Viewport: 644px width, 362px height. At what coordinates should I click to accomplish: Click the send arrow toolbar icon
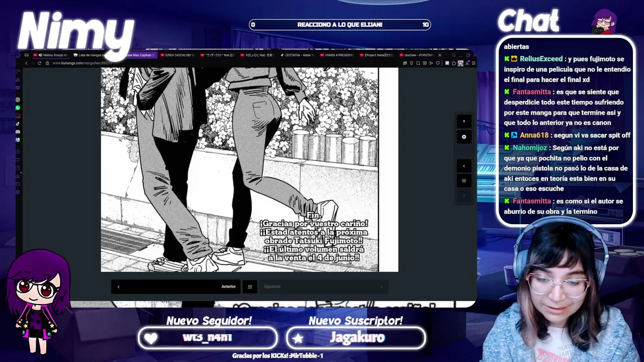(431, 63)
